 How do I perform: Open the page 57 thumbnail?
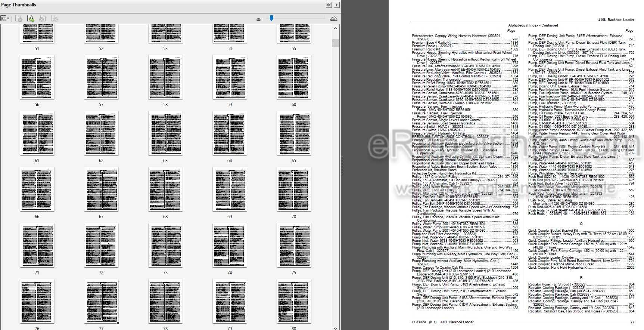tap(101, 77)
